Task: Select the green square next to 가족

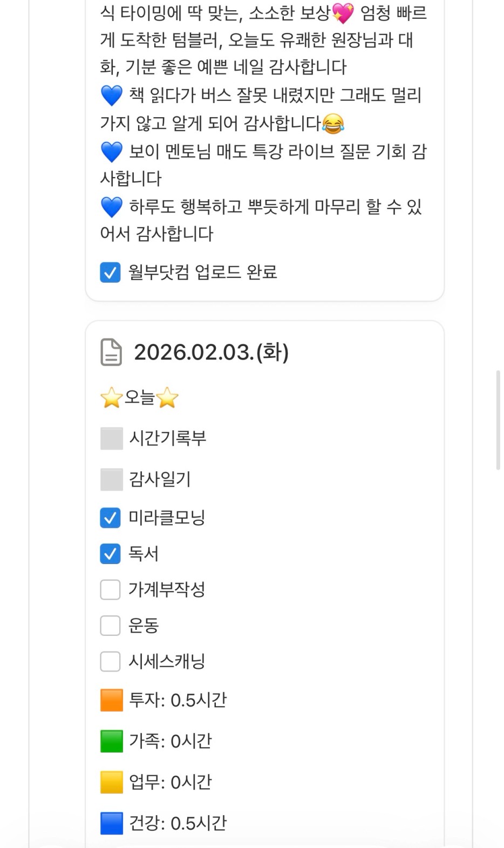Action: click(112, 741)
